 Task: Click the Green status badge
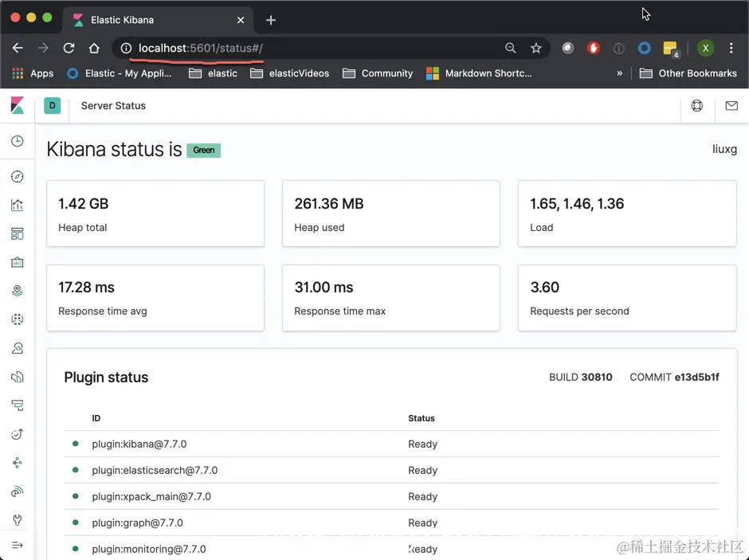coord(203,150)
